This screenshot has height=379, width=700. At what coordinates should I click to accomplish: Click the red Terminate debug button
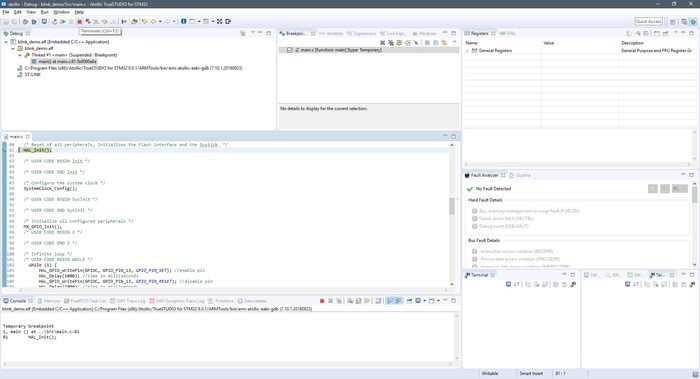pos(79,21)
